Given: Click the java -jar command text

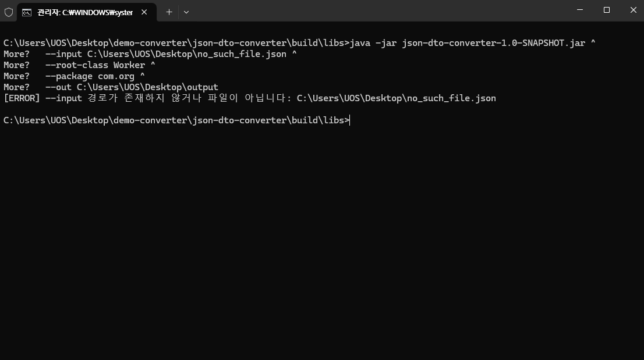Looking at the screenshot, I should (x=373, y=43).
